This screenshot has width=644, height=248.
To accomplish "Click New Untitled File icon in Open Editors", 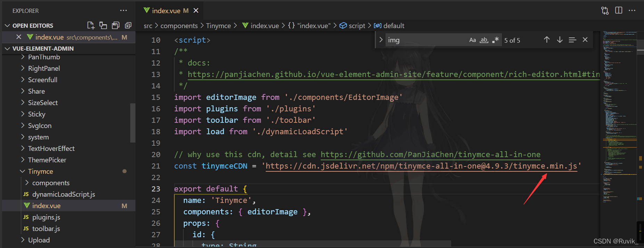I will [91, 25].
